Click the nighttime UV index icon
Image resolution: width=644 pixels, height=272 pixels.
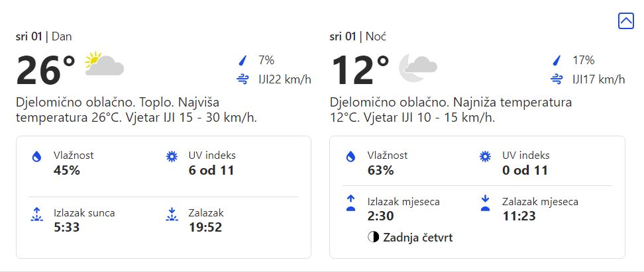click(486, 157)
